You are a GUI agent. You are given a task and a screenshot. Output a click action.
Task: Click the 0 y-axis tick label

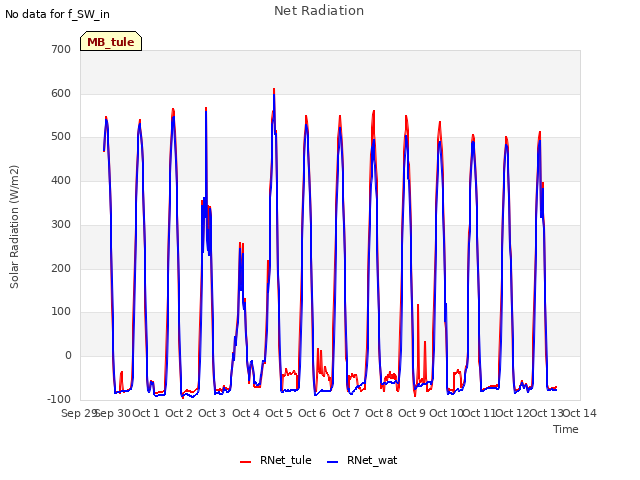(x=68, y=356)
